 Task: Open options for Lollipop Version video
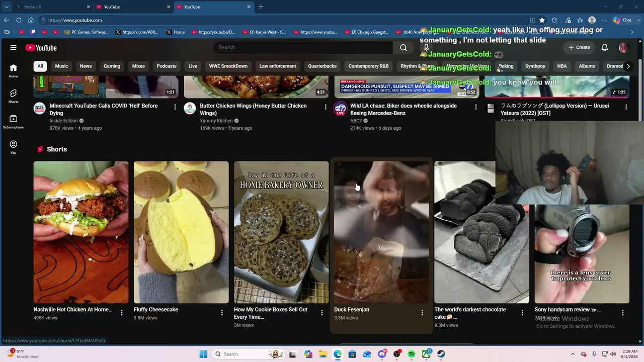[x=626, y=107]
